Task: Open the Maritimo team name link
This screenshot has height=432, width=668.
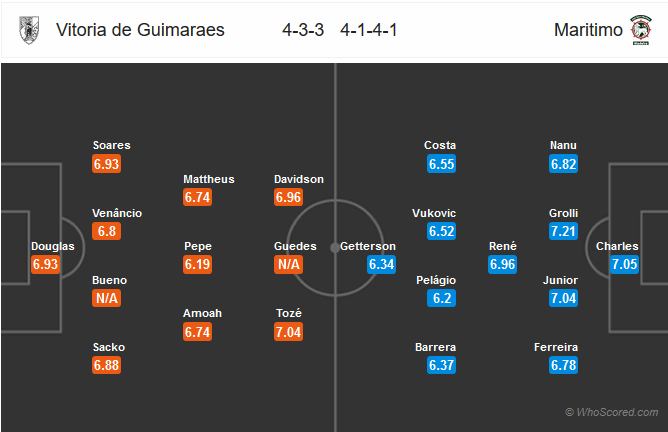Action: coord(588,30)
